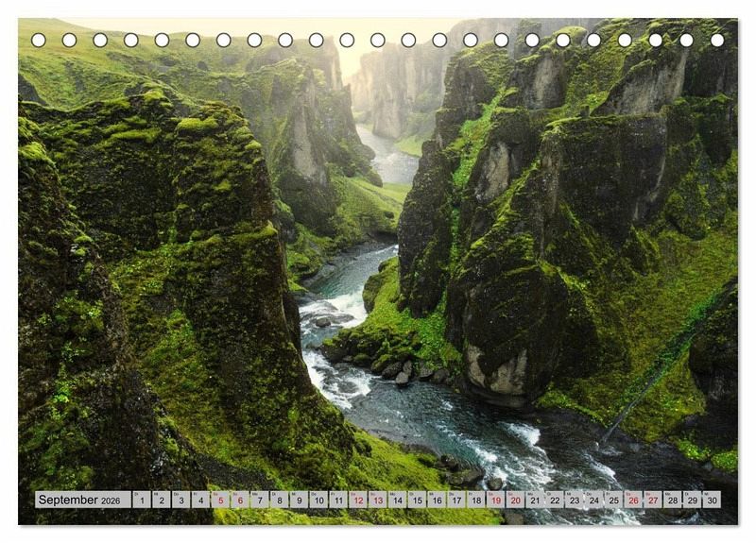Image resolution: width=756 pixels, height=543 pixels.
Task: Select day 25 in the calendar strip
Action: 613,500
